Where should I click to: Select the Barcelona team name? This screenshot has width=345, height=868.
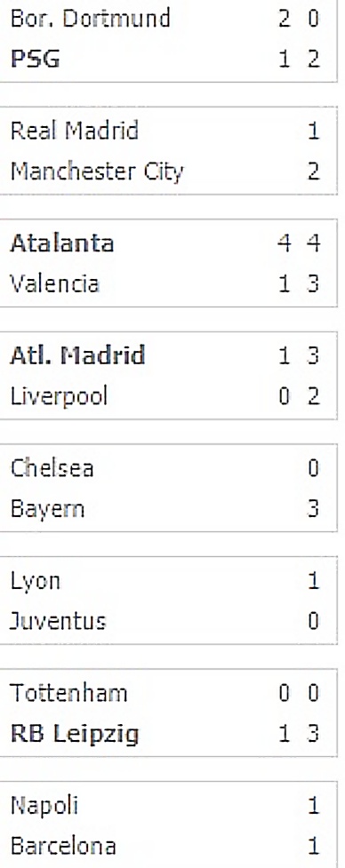click(63, 847)
